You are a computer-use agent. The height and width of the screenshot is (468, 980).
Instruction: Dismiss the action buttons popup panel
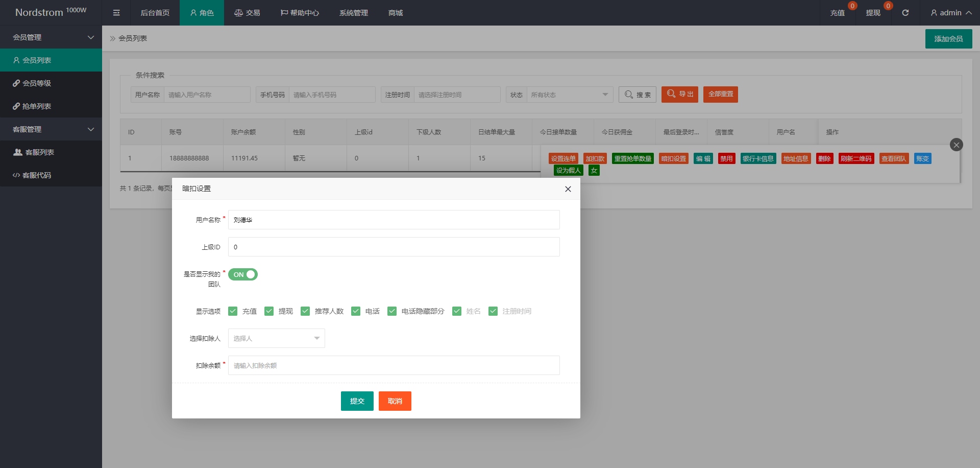pos(956,145)
